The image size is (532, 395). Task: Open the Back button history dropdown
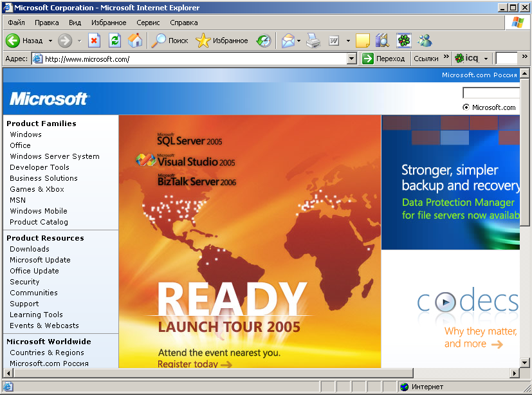pos(50,41)
